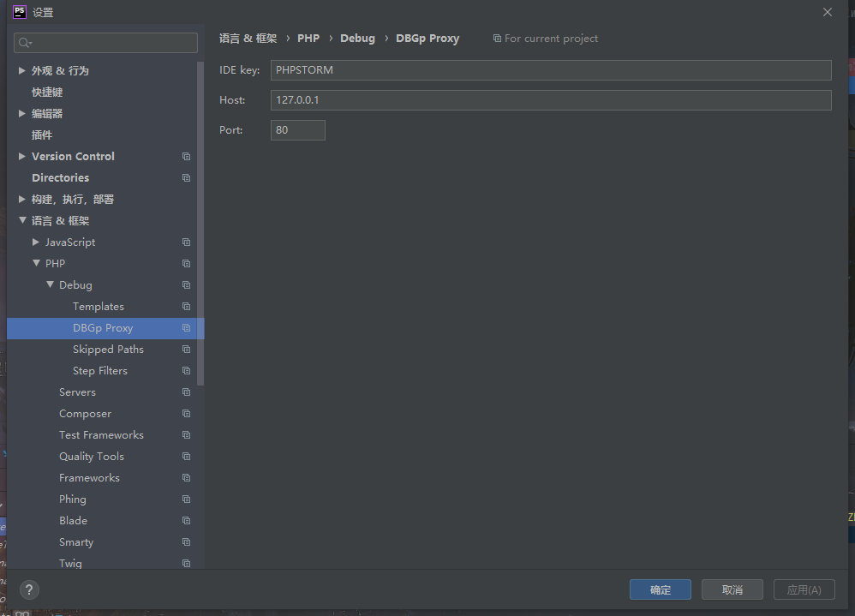The image size is (855, 616).
Task: Open the Phing settings page
Action: tap(73, 499)
